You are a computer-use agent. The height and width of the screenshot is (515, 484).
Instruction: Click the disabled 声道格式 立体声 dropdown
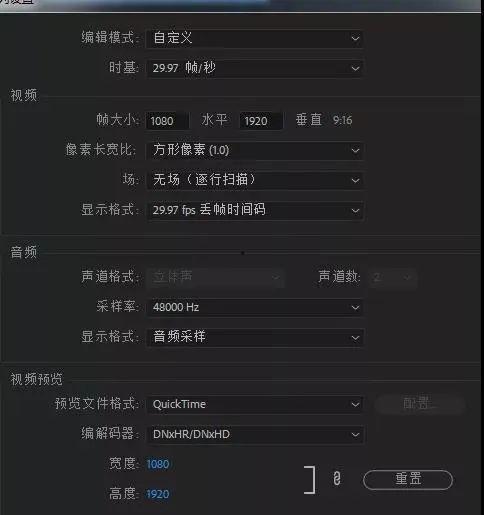pyautogui.click(x=215, y=277)
